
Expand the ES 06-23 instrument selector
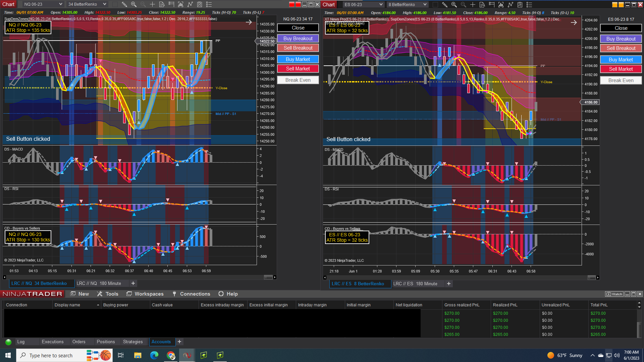click(381, 5)
